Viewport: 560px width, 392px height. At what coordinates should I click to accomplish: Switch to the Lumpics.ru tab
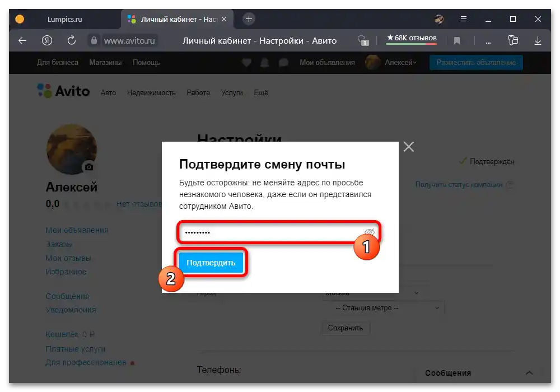point(64,19)
